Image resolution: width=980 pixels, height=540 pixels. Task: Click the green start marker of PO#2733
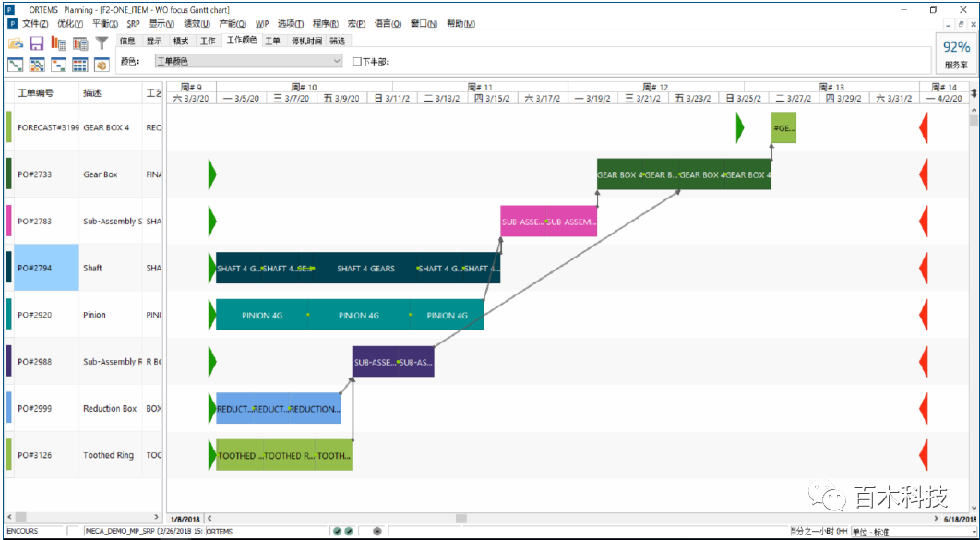tap(211, 174)
